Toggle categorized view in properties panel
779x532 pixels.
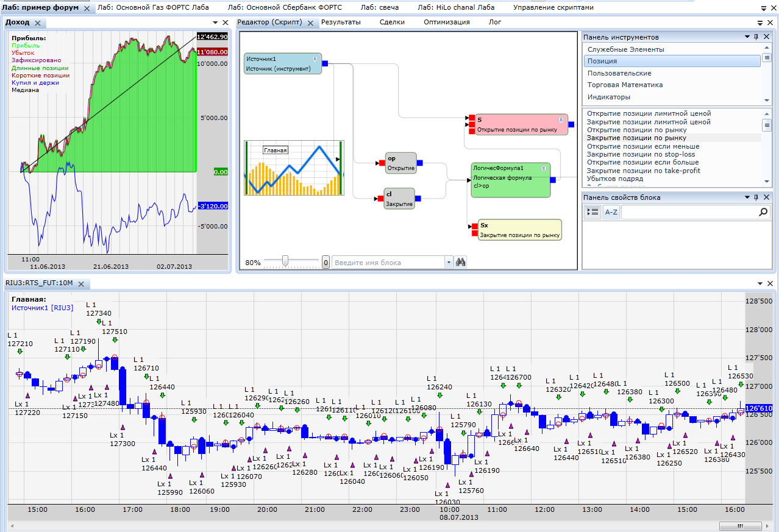592,212
